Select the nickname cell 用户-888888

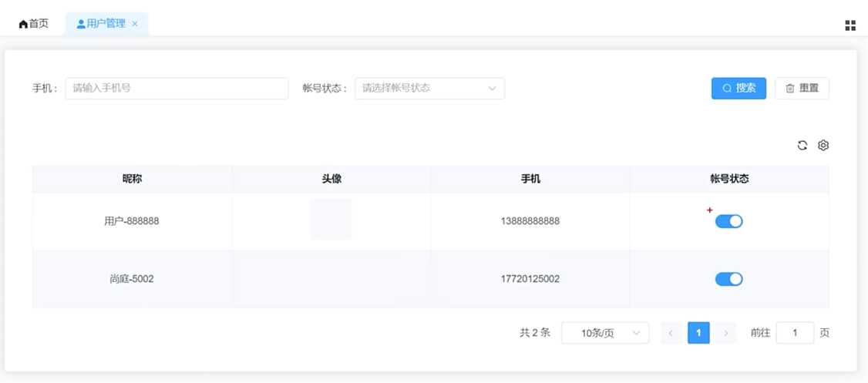coord(132,221)
